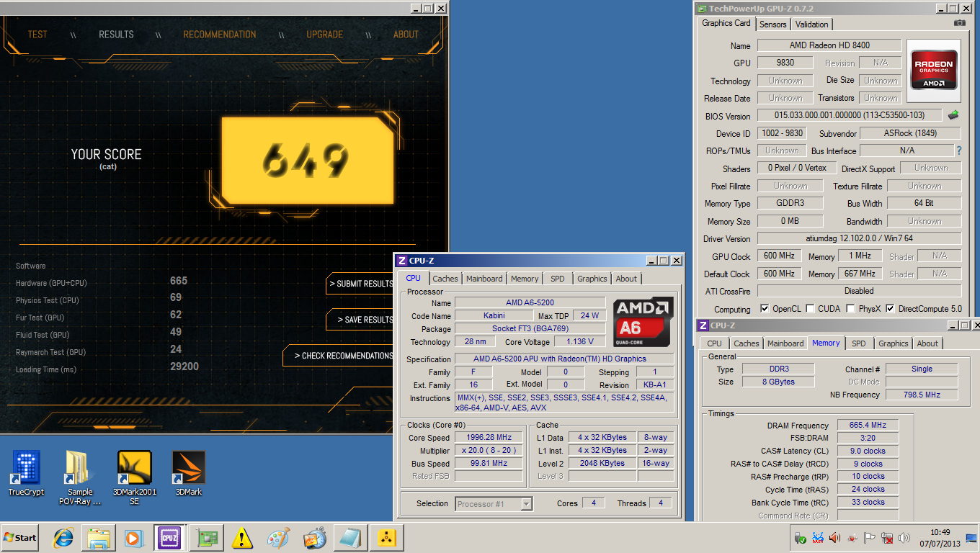The height and width of the screenshot is (553, 980).
Task: Switch to the Sensors tab in GPU-Z
Action: [773, 24]
